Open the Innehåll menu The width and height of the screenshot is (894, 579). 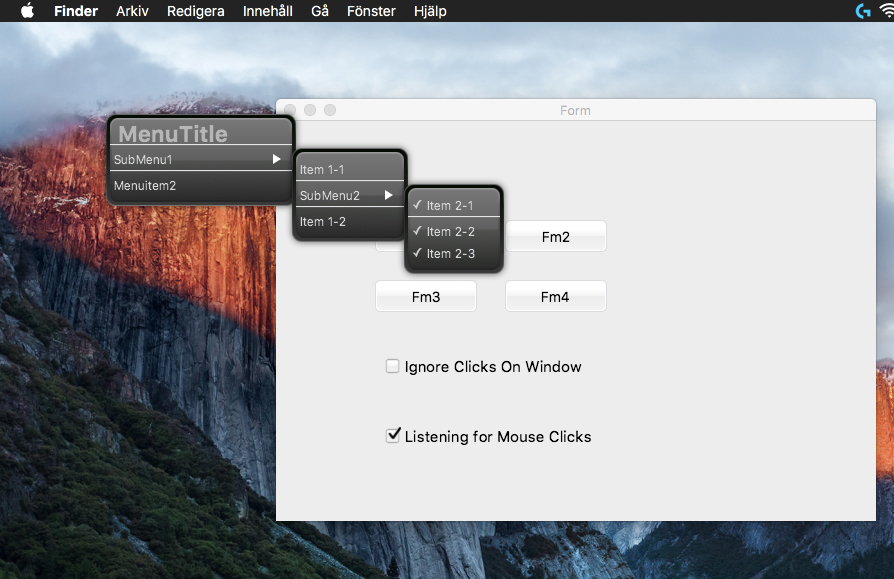click(267, 11)
